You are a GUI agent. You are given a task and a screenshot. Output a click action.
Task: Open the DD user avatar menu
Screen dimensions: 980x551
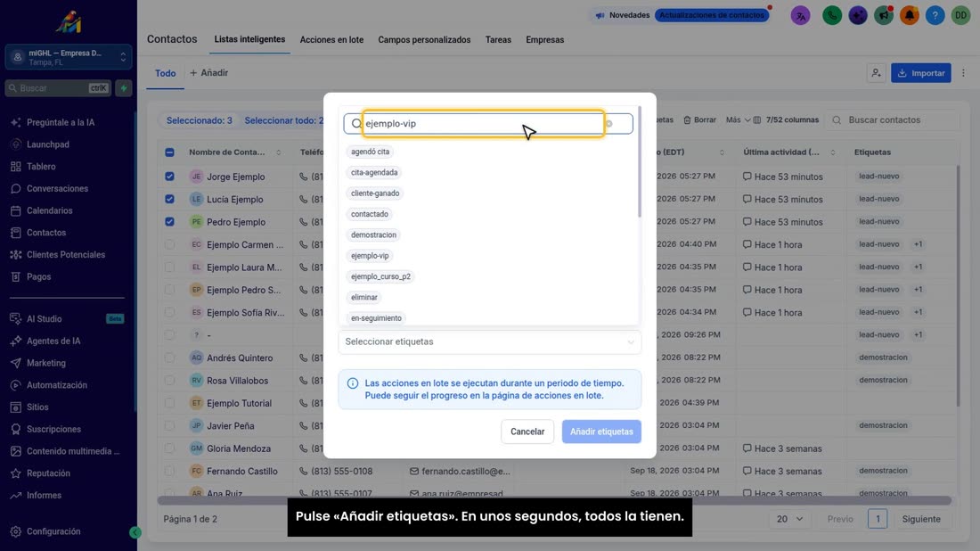tap(960, 16)
